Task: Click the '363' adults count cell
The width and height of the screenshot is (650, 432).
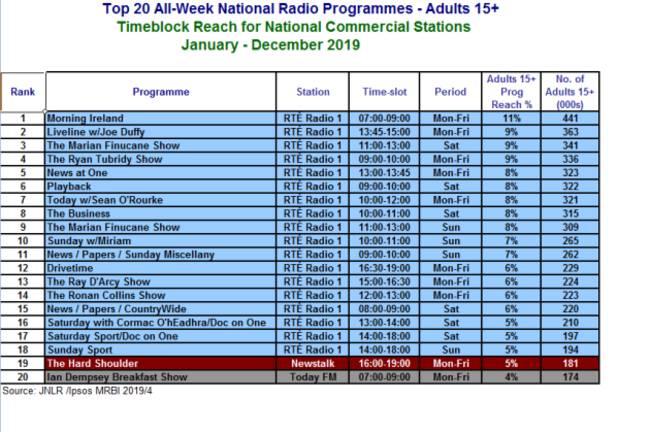Action: (570, 132)
